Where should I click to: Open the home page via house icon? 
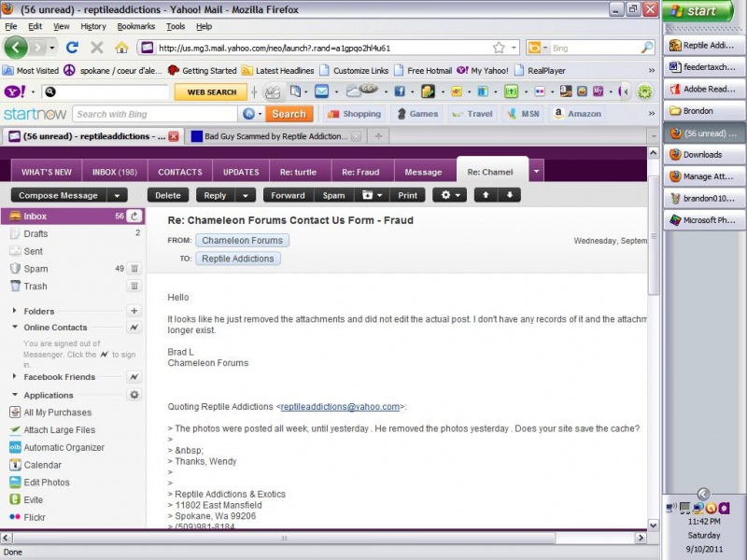pos(122,48)
